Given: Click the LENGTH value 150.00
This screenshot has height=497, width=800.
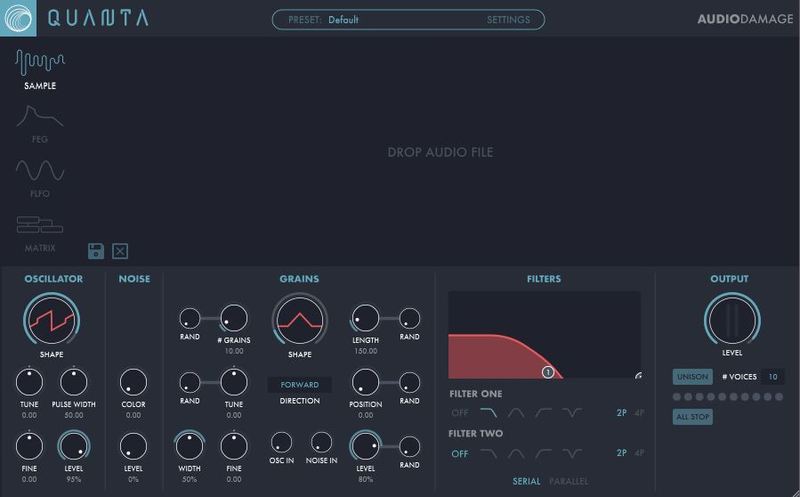Looking at the screenshot, I should tap(365, 351).
